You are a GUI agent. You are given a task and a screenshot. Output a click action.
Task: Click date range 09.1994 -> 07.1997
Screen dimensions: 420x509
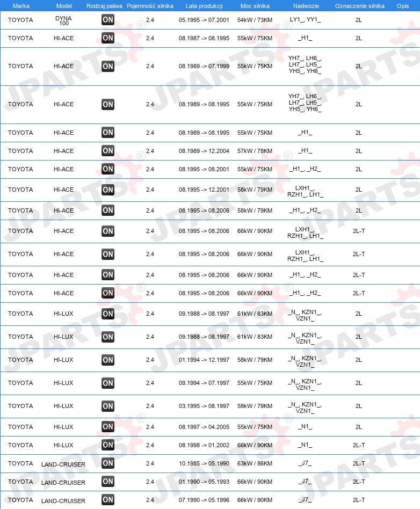tap(204, 383)
